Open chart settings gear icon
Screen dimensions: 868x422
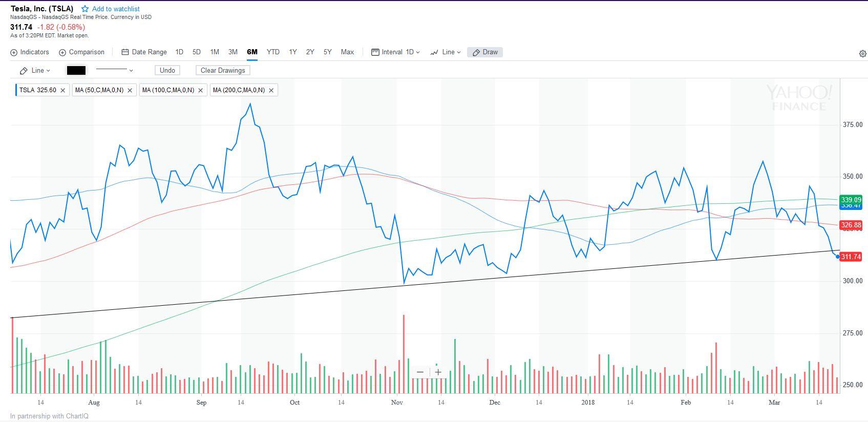[862, 54]
